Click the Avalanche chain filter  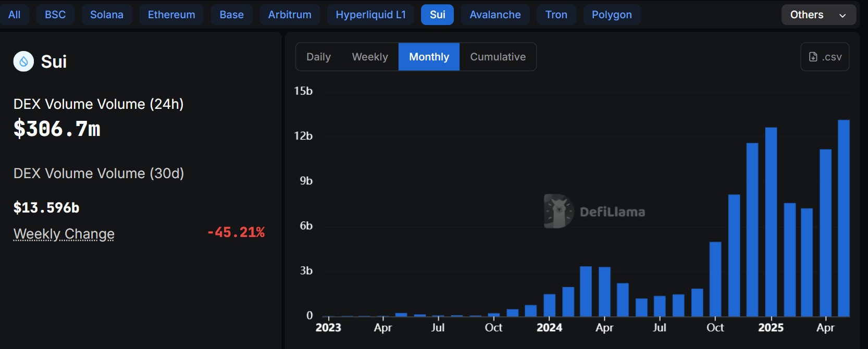[495, 15]
